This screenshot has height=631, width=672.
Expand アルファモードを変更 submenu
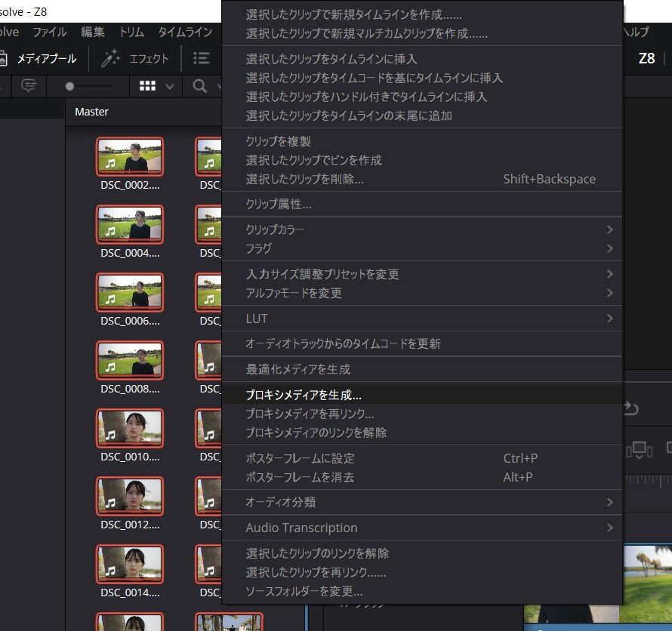click(422, 293)
